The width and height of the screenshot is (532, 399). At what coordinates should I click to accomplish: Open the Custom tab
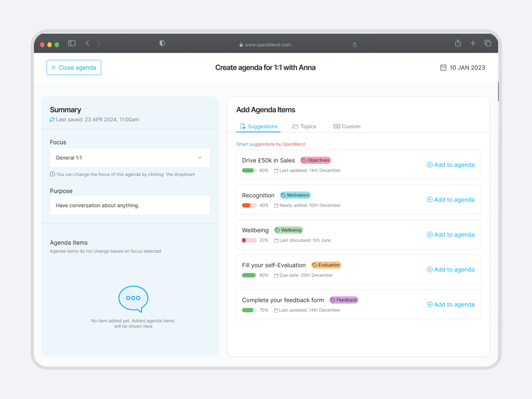click(x=347, y=127)
